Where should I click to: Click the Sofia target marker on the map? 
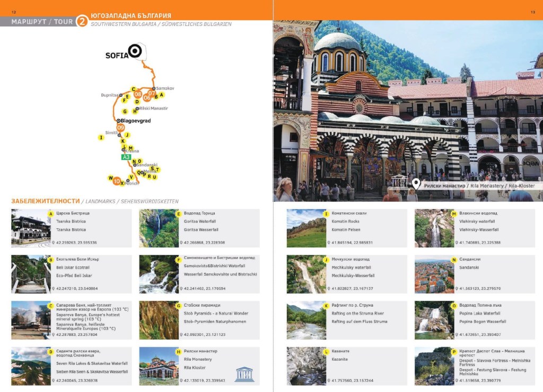click(x=135, y=51)
